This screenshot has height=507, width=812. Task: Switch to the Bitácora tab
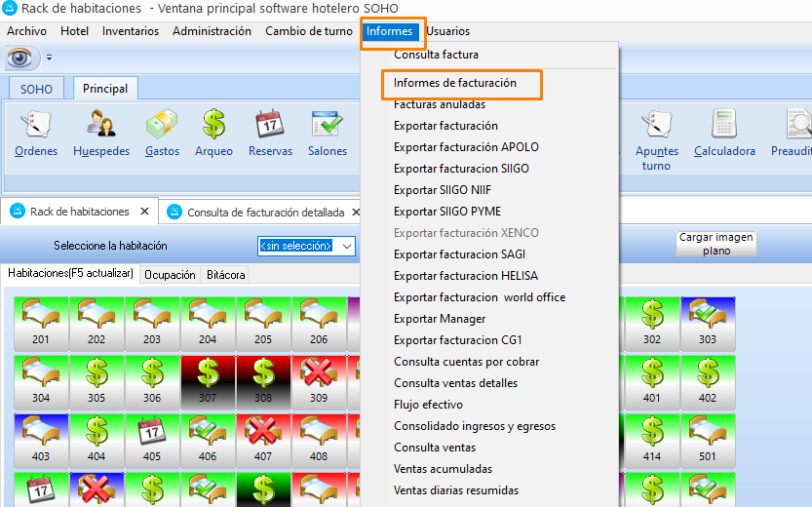(x=225, y=275)
